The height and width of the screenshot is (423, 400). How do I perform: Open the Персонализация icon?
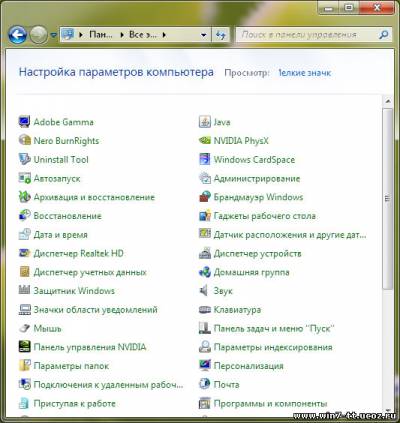point(205,366)
